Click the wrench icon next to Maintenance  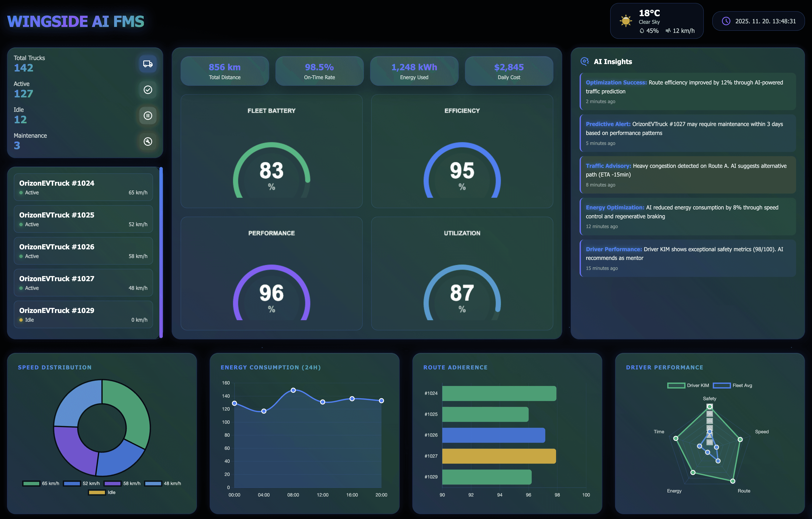tap(148, 142)
